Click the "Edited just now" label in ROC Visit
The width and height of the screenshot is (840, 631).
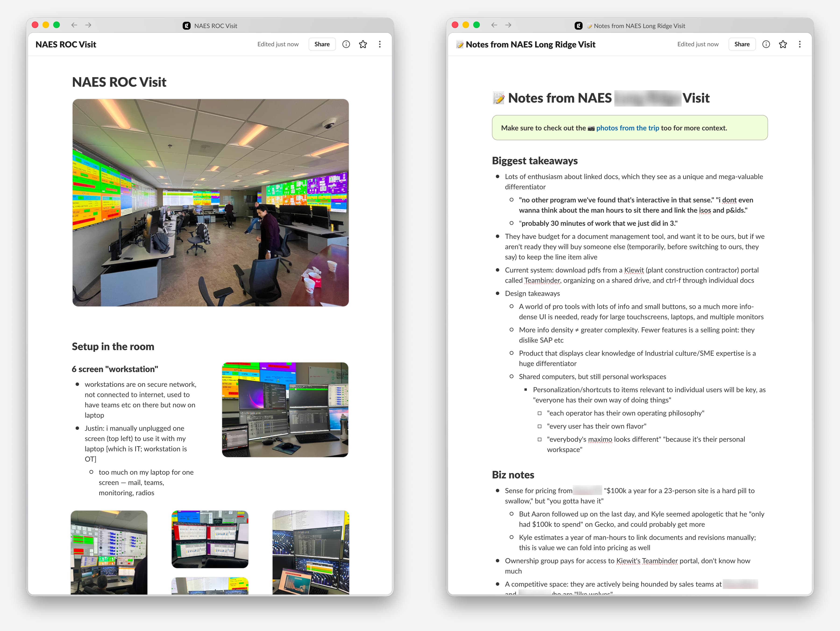[x=278, y=44]
